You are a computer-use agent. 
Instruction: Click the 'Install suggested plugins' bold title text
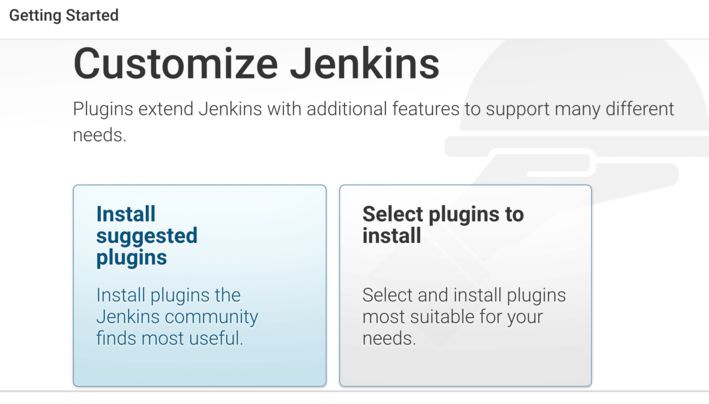tap(147, 236)
